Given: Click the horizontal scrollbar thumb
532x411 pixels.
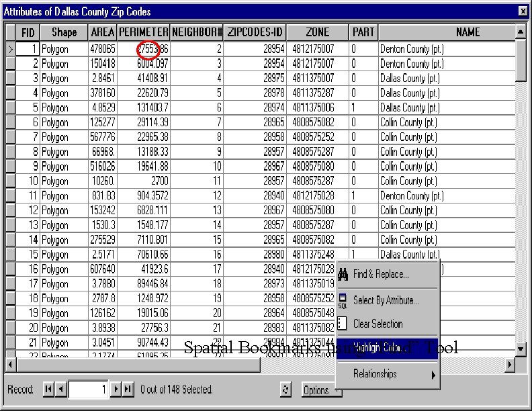Looking at the screenshot, I should pyautogui.click(x=138, y=365).
